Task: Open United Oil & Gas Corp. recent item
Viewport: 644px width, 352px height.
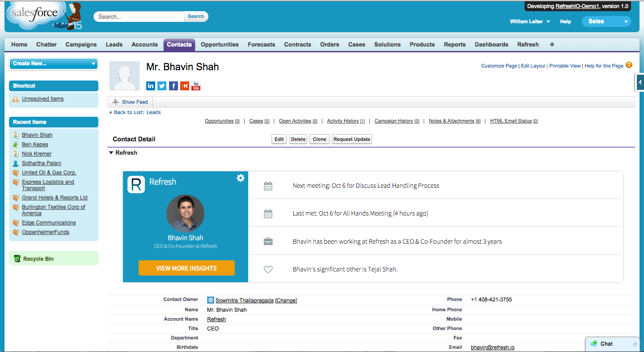Action: [x=49, y=173]
